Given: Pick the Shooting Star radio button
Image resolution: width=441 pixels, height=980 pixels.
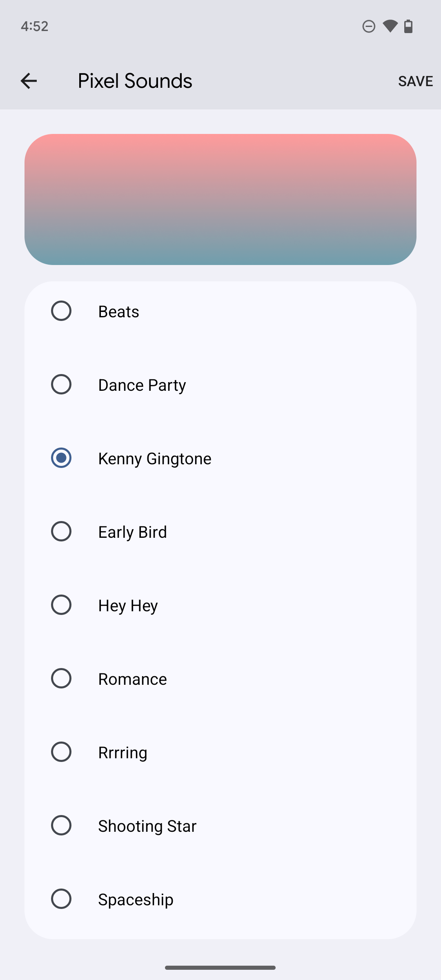Looking at the screenshot, I should click(61, 826).
